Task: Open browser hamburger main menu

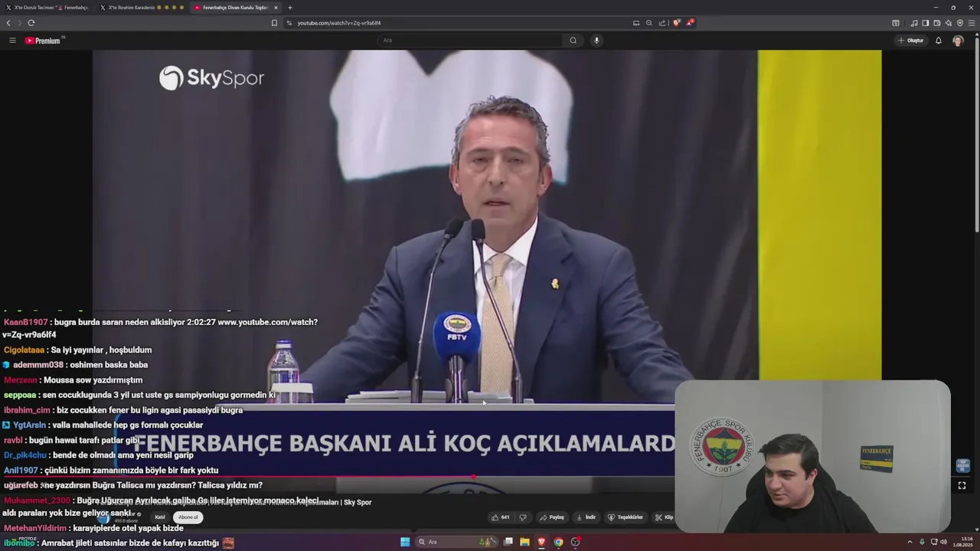Action: coord(972,23)
